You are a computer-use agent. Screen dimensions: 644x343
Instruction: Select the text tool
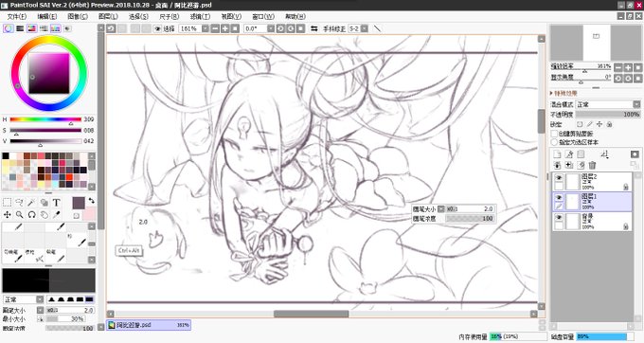[56, 203]
